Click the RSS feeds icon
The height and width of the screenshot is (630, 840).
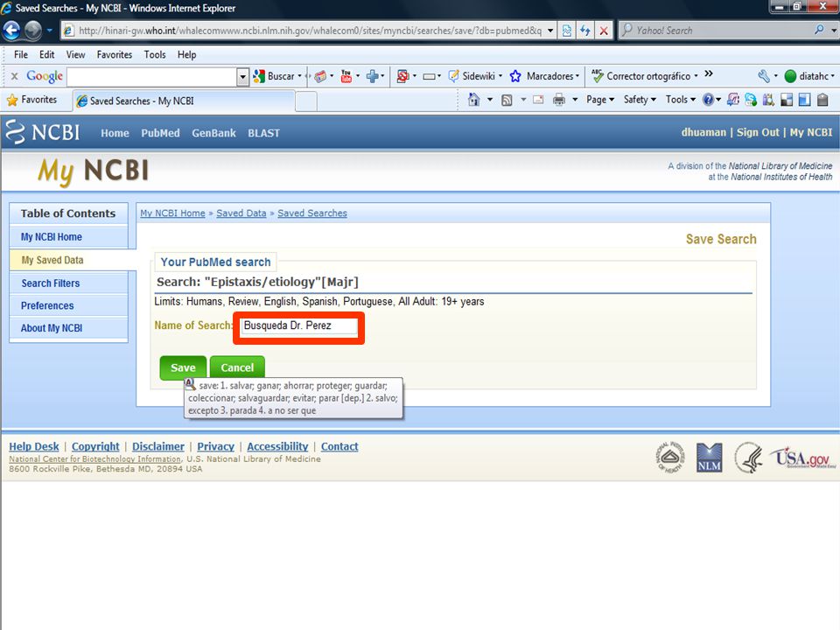(x=507, y=100)
